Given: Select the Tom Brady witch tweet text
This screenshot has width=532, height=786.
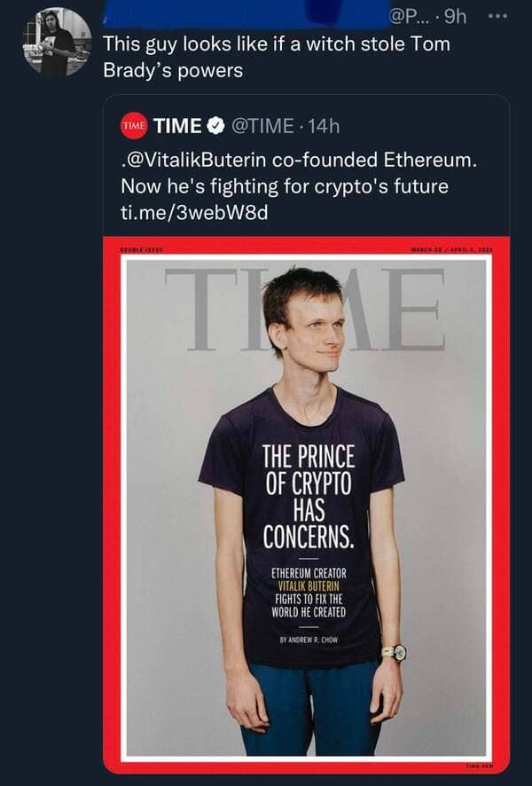Looking at the screenshot, I should click(x=275, y=57).
